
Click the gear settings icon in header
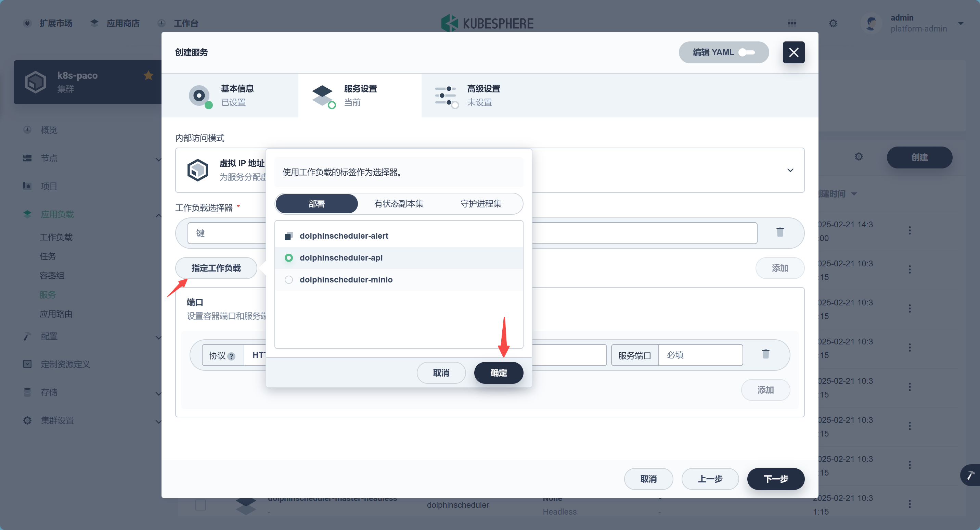click(833, 23)
